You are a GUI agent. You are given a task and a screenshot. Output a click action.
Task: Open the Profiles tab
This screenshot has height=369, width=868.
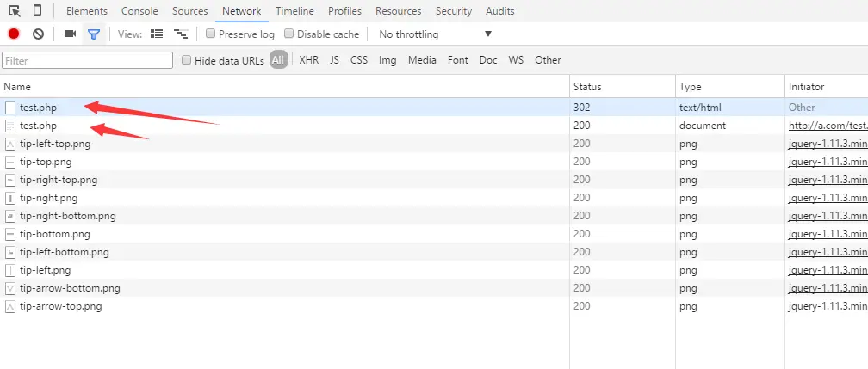[x=344, y=11]
